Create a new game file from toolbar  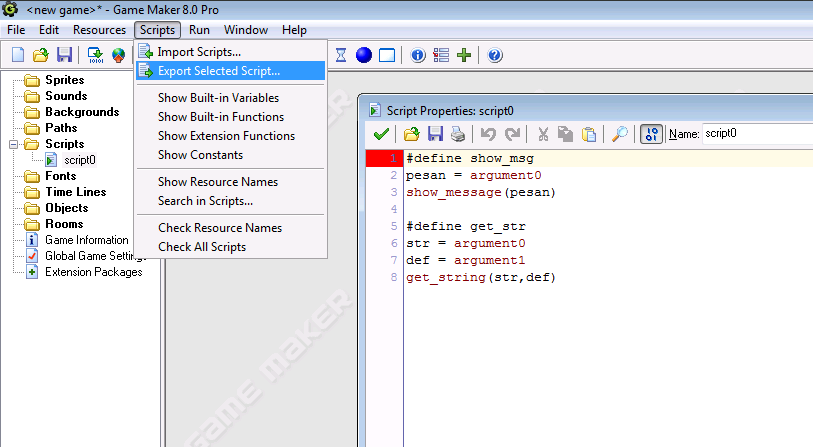click(x=18, y=54)
